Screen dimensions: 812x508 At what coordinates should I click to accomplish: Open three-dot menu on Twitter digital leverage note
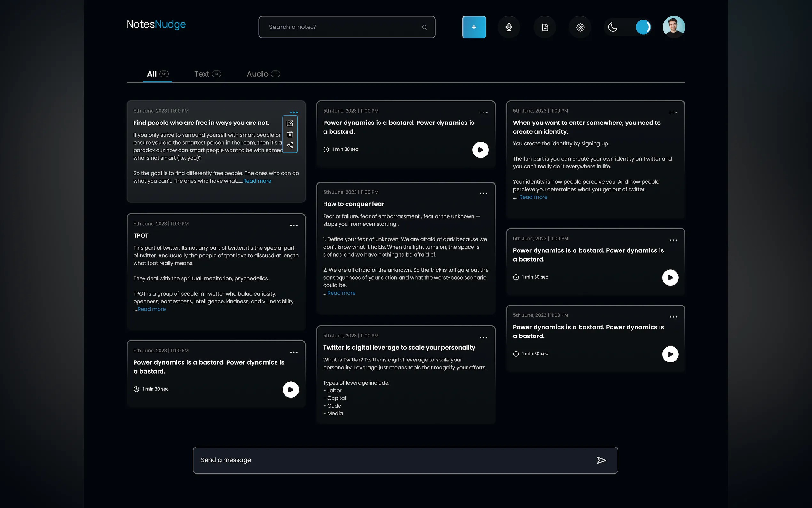tap(483, 337)
